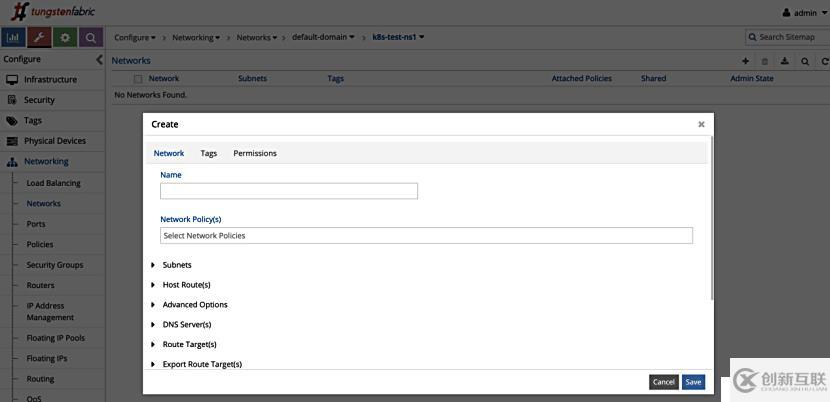Select Routers submenu item
This screenshot has height=402, width=830.
tap(40, 285)
